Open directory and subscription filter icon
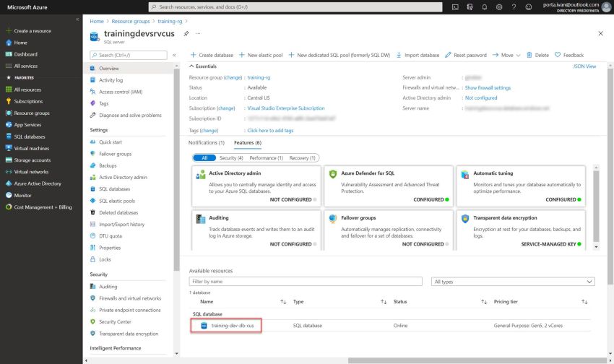This screenshot has width=614, height=364. pyautogui.click(x=470, y=7)
